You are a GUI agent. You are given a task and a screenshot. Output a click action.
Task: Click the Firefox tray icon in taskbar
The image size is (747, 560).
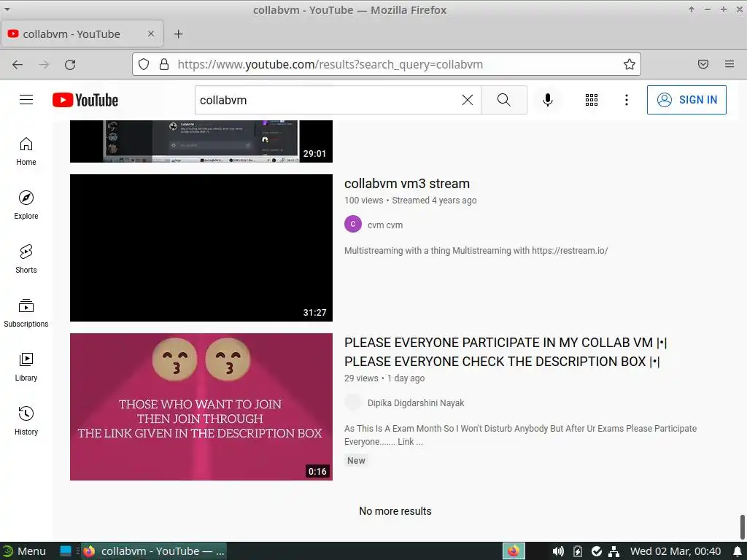pos(514,551)
